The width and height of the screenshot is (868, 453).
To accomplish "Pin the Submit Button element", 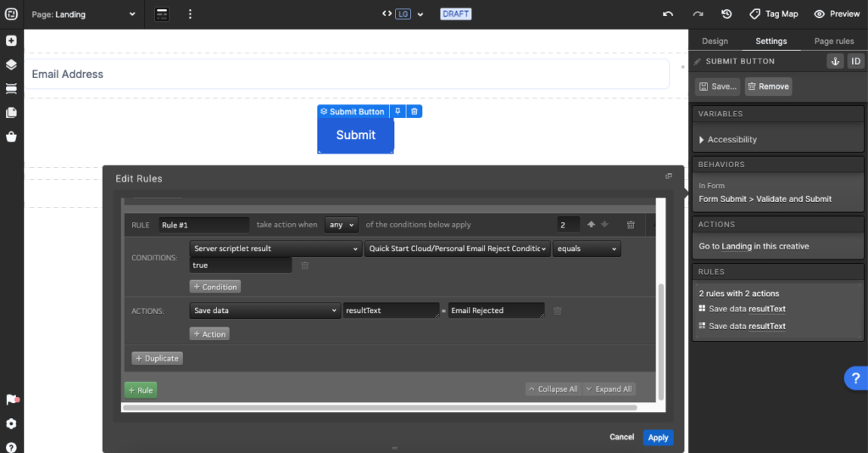I will coord(398,112).
